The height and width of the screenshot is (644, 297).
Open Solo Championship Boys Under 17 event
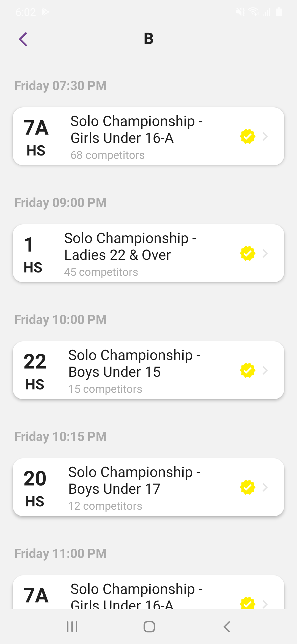134,480
